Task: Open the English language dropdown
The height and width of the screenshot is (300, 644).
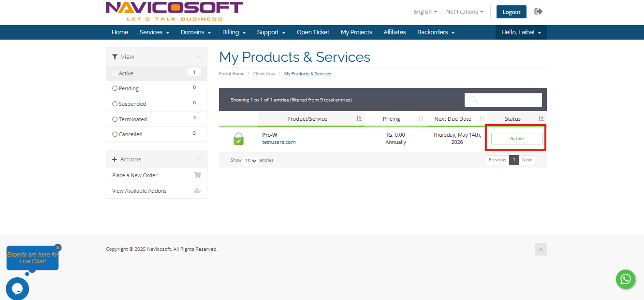Action: point(425,12)
